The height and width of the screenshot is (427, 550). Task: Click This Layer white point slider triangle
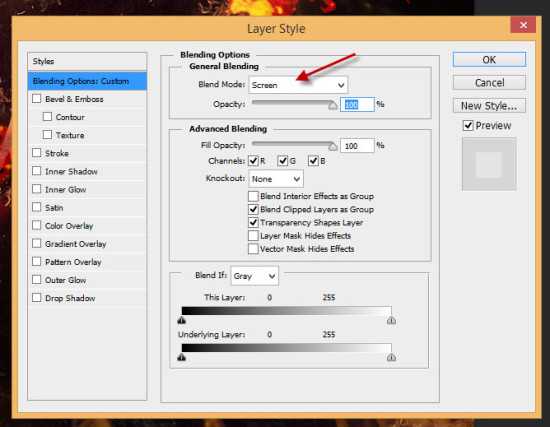point(391,320)
